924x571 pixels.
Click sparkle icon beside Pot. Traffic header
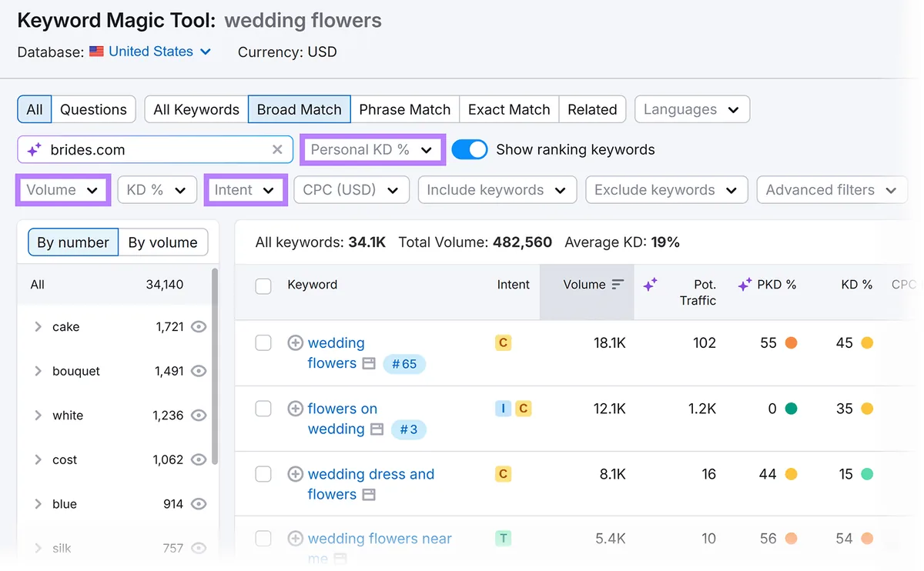650,285
